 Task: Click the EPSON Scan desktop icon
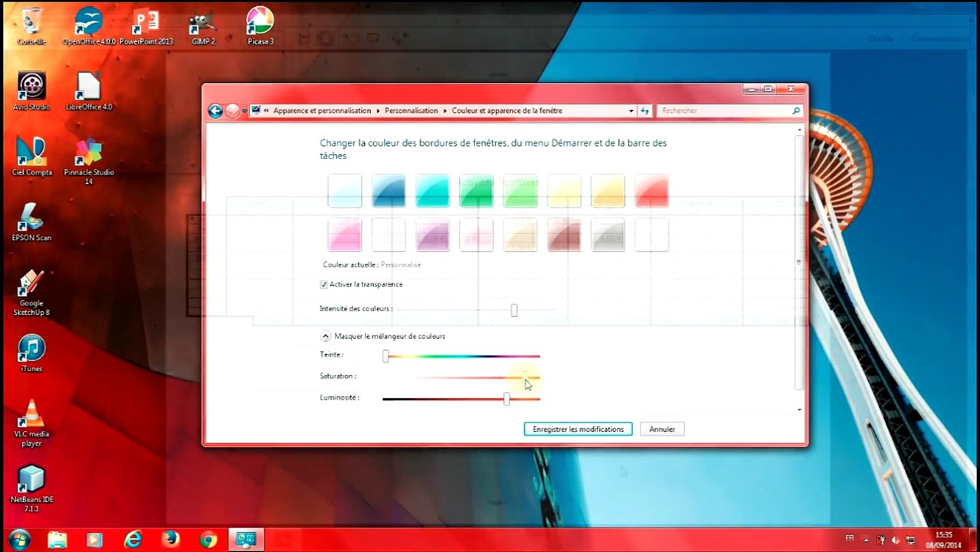click(31, 222)
